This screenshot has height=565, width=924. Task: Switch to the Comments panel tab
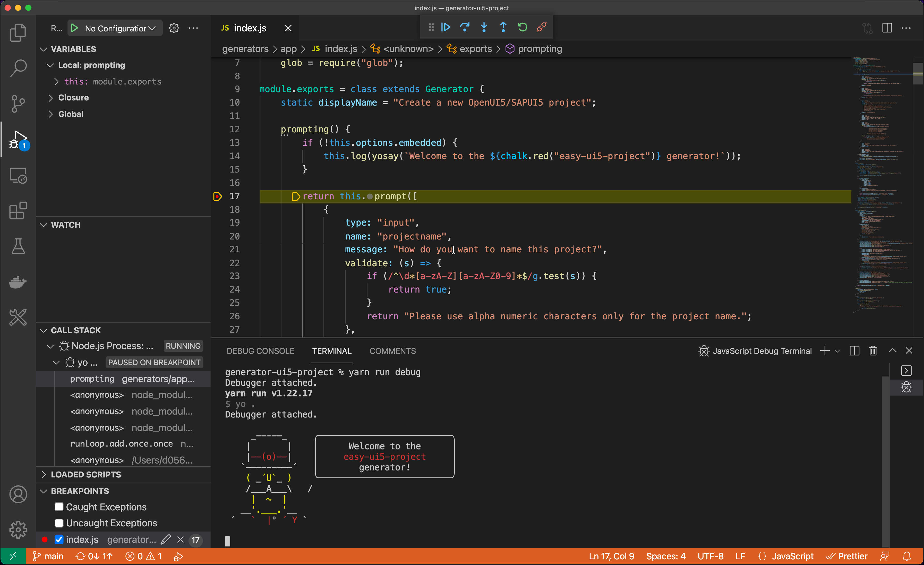(x=392, y=351)
